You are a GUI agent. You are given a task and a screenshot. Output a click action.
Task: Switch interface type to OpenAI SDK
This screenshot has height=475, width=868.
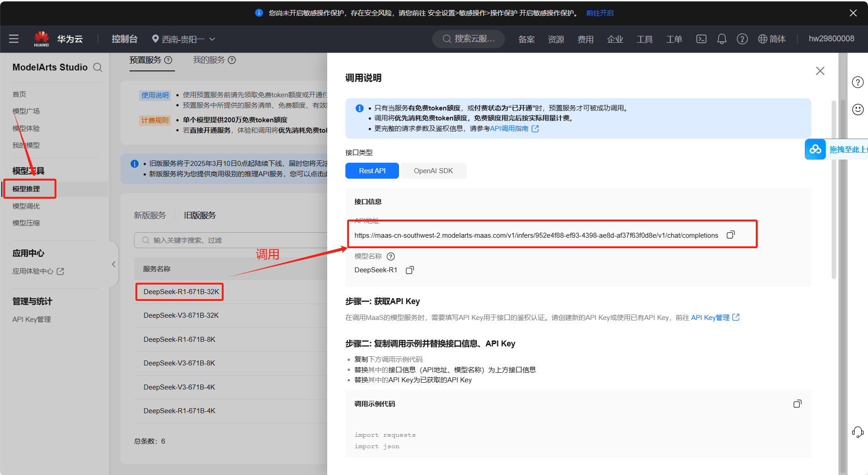click(x=433, y=170)
